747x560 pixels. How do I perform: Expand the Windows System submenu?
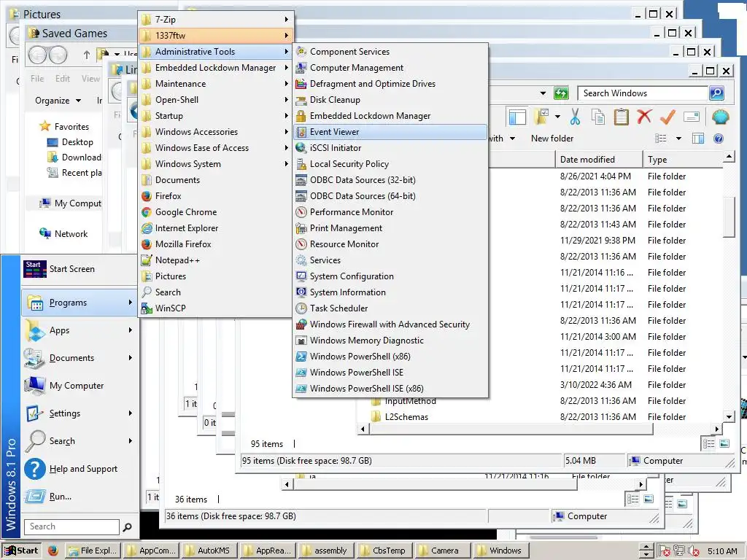coord(215,164)
